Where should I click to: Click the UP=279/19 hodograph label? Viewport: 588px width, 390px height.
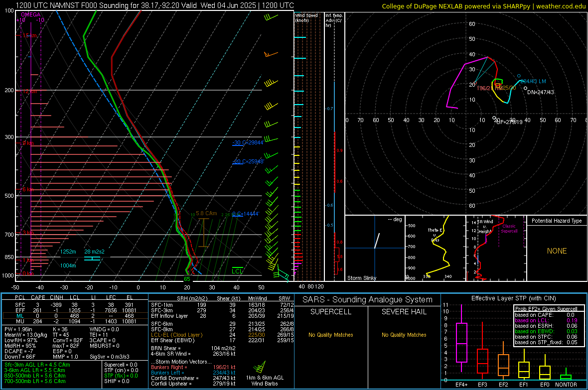[509, 122]
